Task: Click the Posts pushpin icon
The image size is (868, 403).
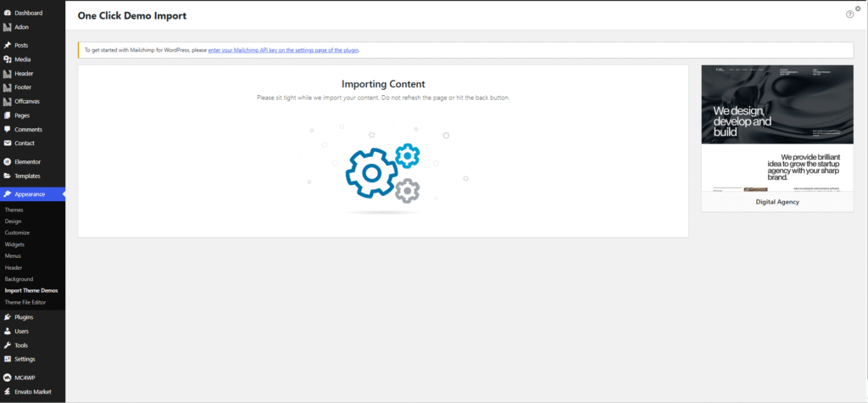Action: pyautogui.click(x=7, y=46)
